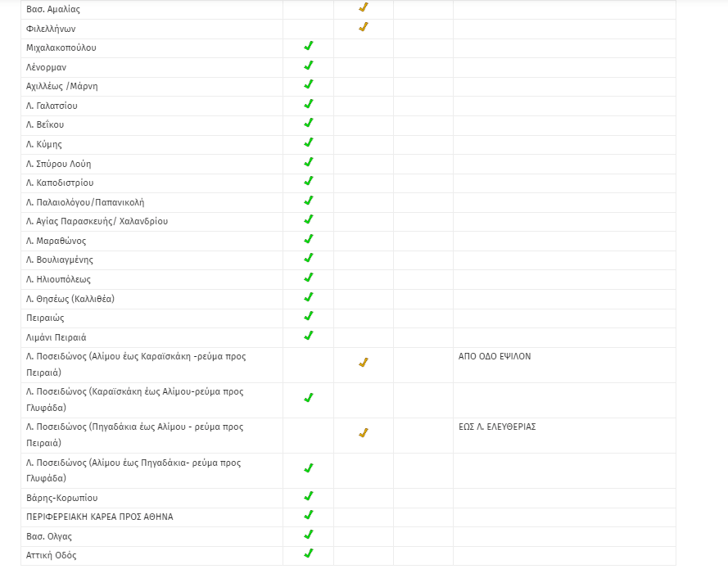
Task: Click the ΠΕΡΙΦΕΡΕΙΑΚΗ ΚΑΡΕΑ ΠΡΟΣ ΑΘΗΝΑ row label
Action: (x=99, y=517)
